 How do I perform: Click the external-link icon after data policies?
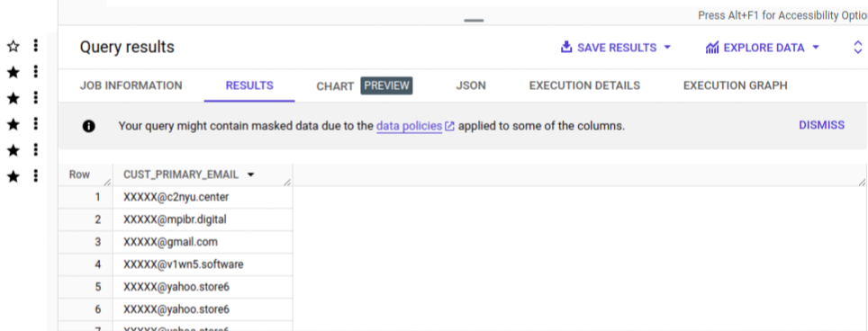click(x=449, y=127)
